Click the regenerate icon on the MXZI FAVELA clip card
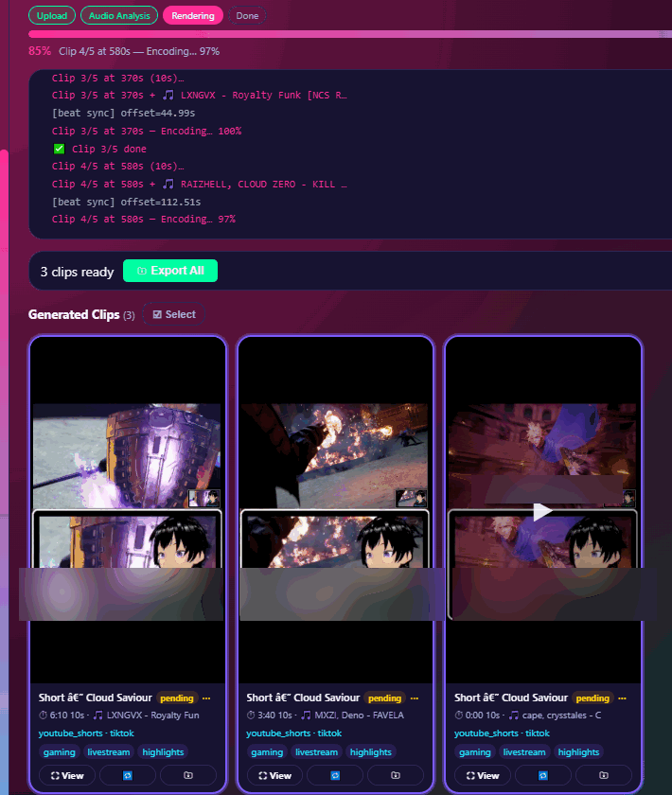672x795 pixels. [335, 775]
